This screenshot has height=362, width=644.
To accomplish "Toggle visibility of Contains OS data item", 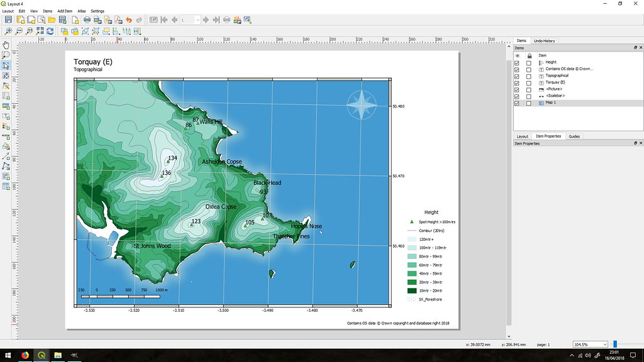I will pos(517,70).
